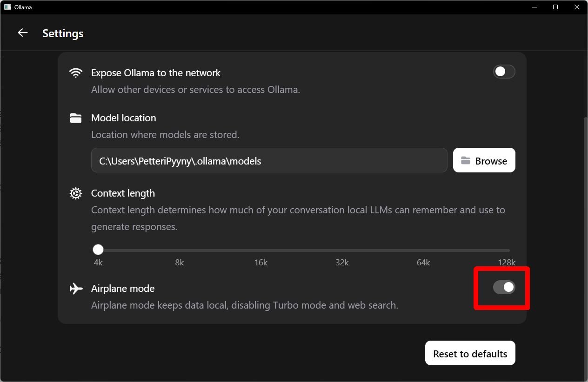Set context length to 64k
Screen dimensions: 588x382
[x=423, y=250]
